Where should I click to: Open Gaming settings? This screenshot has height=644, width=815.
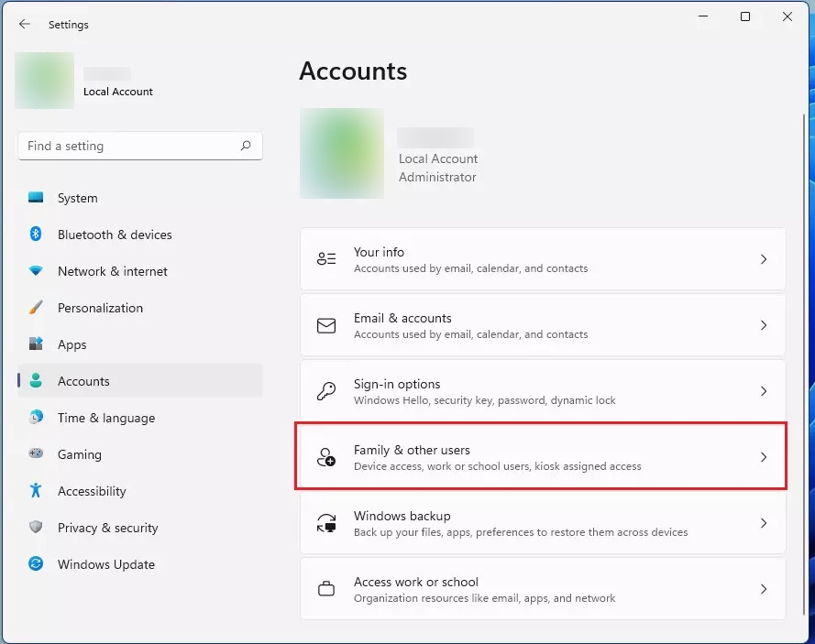tap(140, 454)
